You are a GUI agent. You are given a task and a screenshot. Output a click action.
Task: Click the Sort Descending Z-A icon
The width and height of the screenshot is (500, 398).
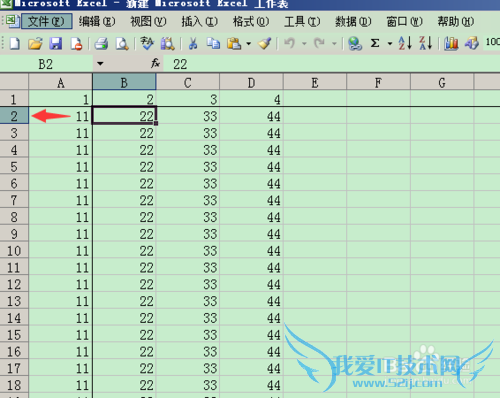[x=425, y=43]
